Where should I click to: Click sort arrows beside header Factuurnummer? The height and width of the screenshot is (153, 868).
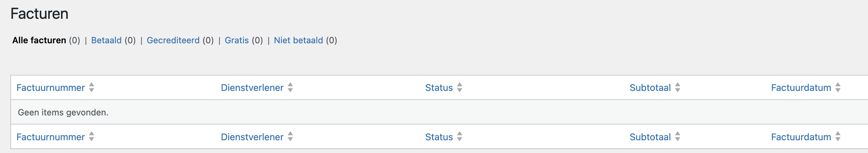(x=91, y=88)
